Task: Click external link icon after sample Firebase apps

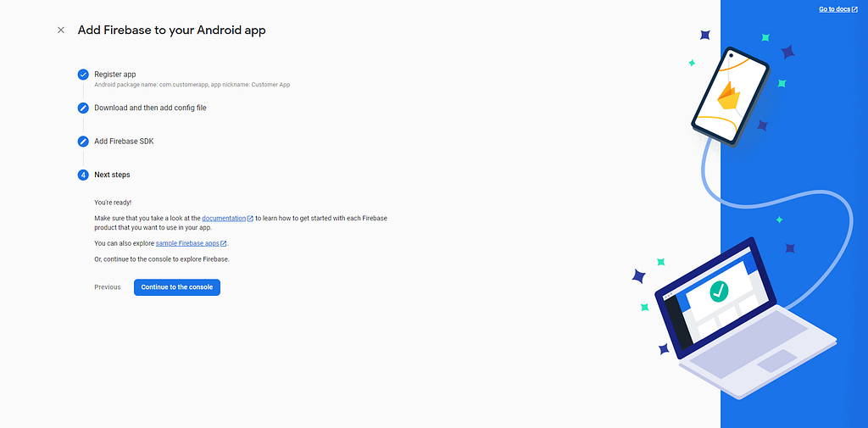Action: point(224,243)
